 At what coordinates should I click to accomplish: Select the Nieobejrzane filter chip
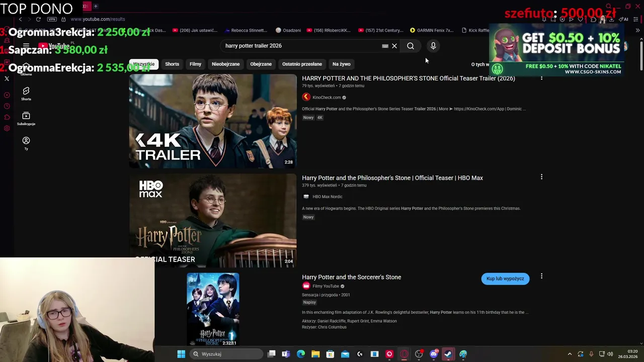pyautogui.click(x=225, y=64)
